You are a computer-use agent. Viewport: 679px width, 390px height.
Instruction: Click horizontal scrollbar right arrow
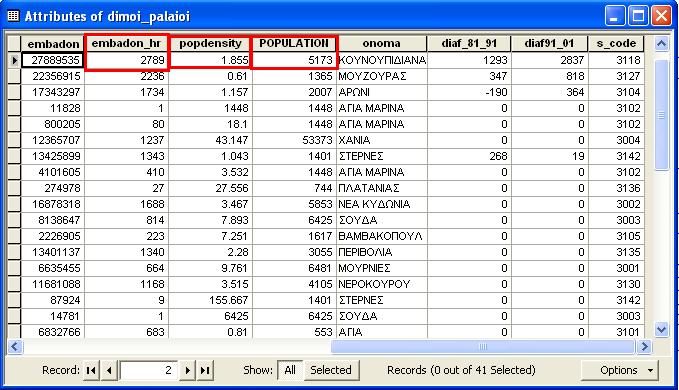click(x=644, y=347)
